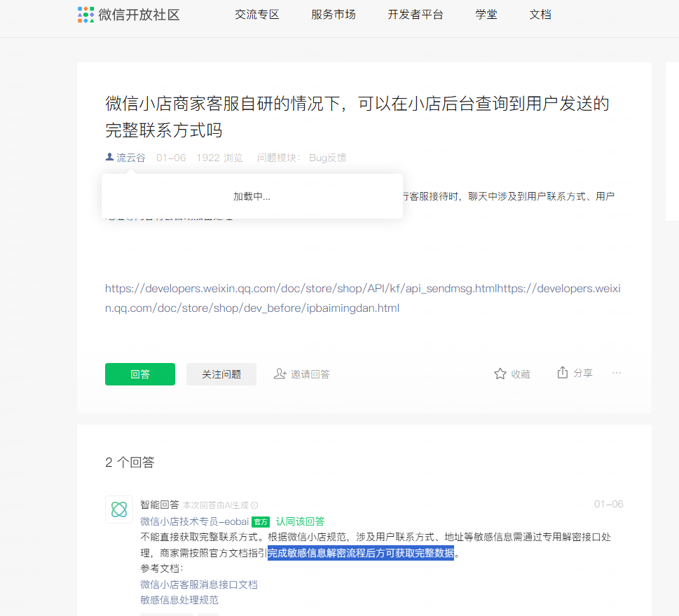Open author profile 流云谷
The height and width of the screenshot is (616, 679).
click(x=131, y=158)
